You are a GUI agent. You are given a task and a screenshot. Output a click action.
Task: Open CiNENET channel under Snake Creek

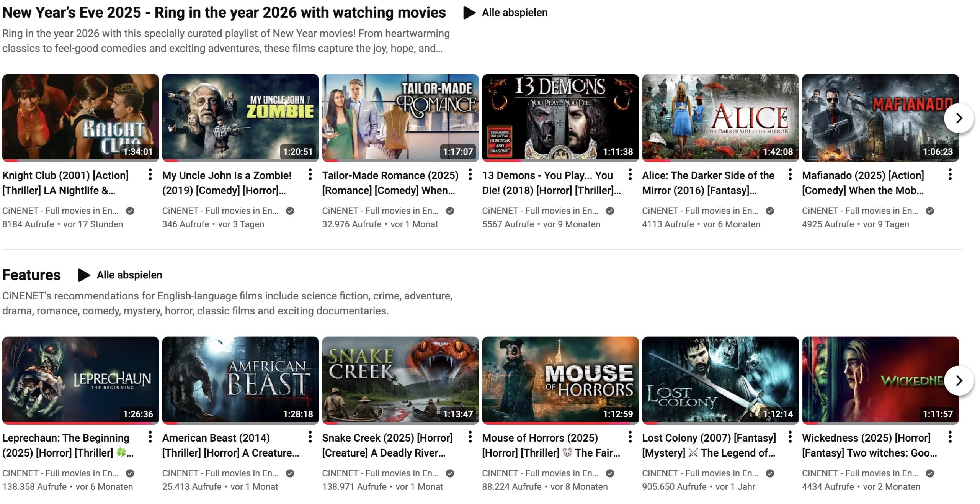pyautogui.click(x=380, y=473)
